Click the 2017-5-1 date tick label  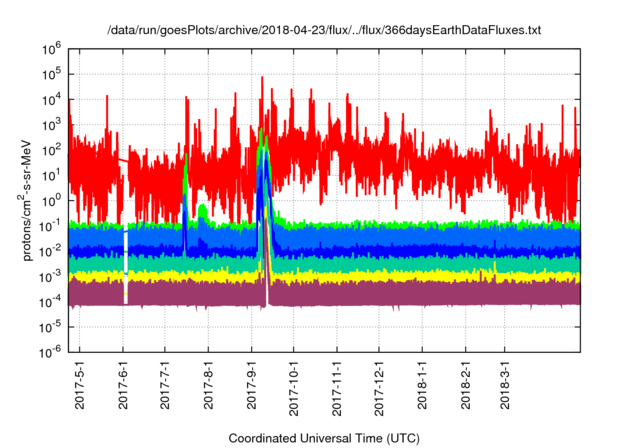coord(80,385)
